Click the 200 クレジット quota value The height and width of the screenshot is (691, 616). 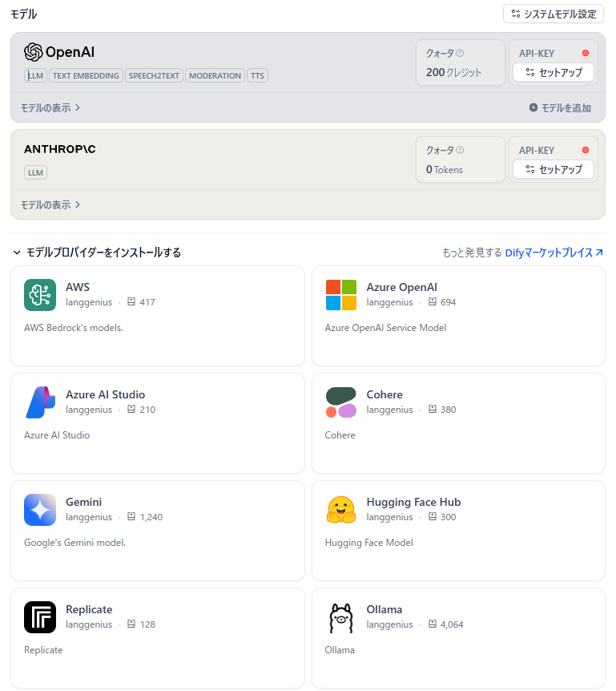click(x=453, y=72)
